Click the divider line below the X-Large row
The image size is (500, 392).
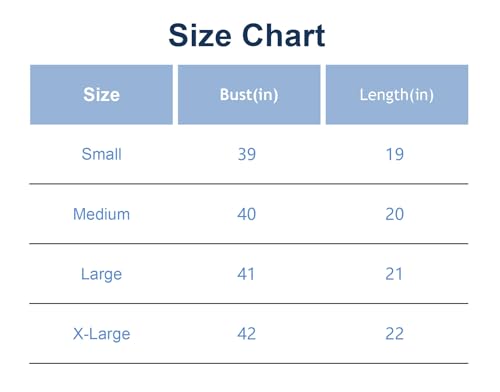pyautogui.click(x=249, y=363)
